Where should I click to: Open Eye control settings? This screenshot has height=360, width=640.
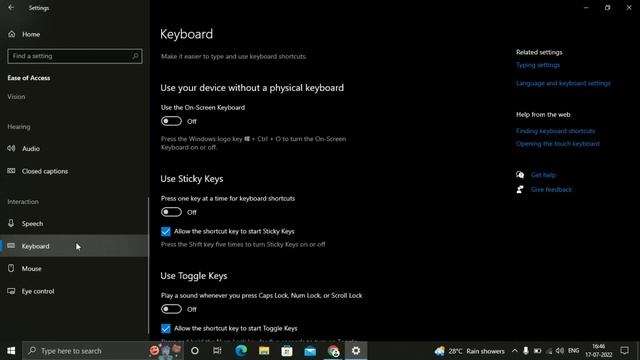[x=38, y=291]
